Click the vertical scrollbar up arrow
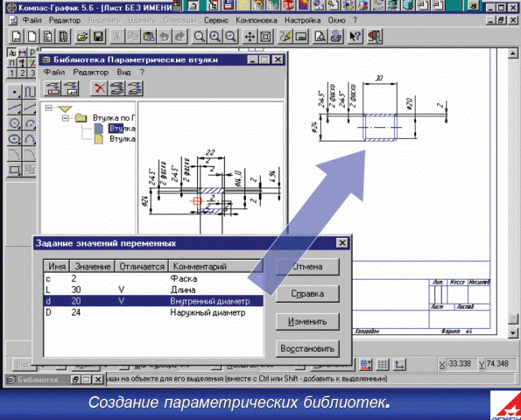Image resolution: width=521 pixels, height=420 pixels. click(513, 53)
